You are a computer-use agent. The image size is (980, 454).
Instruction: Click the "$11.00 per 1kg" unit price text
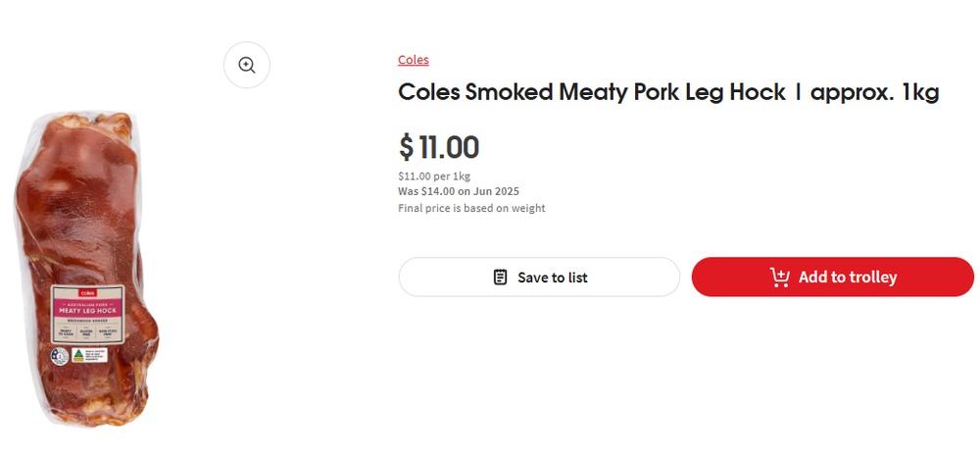(434, 177)
